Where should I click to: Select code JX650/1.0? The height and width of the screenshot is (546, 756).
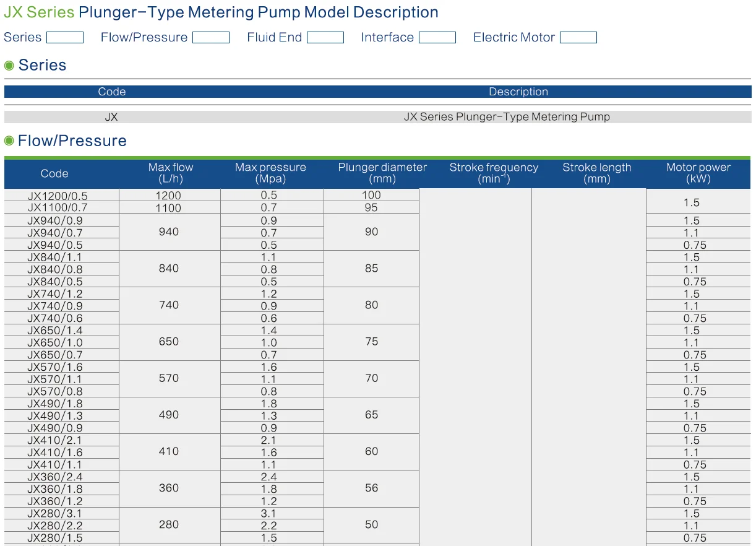(62, 342)
